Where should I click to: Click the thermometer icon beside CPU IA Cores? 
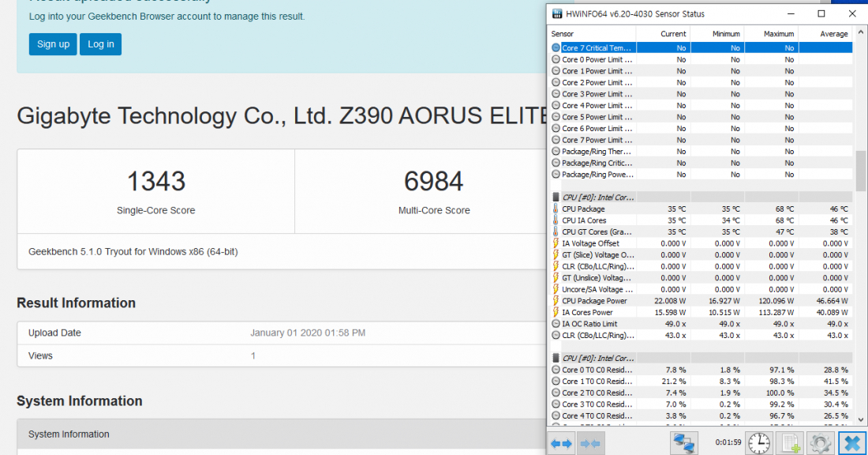point(556,220)
